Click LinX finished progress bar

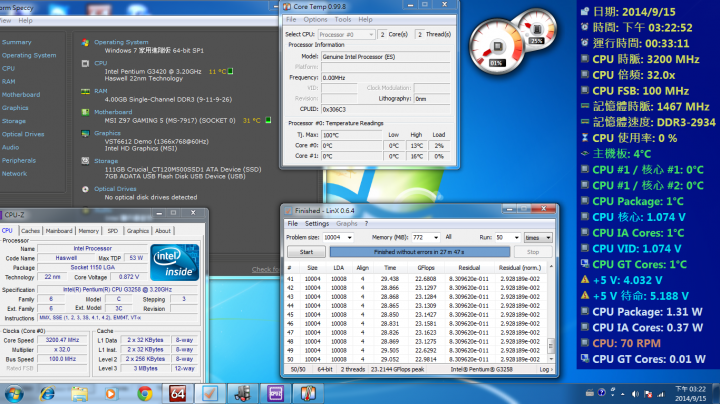point(420,252)
